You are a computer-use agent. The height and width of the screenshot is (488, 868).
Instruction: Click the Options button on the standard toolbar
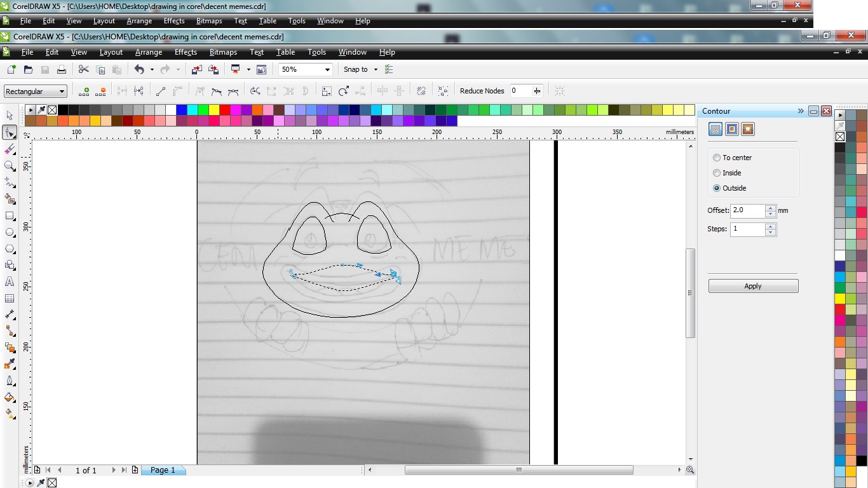(389, 69)
